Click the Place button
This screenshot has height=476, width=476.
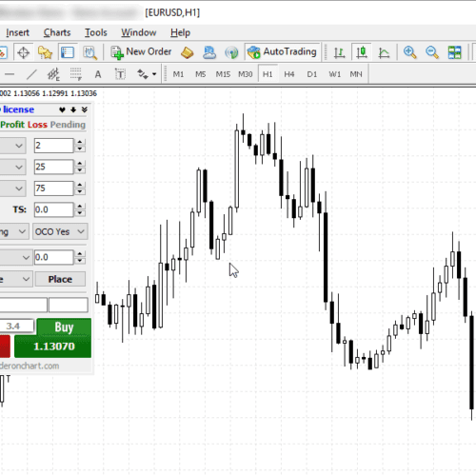click(60, 279)
